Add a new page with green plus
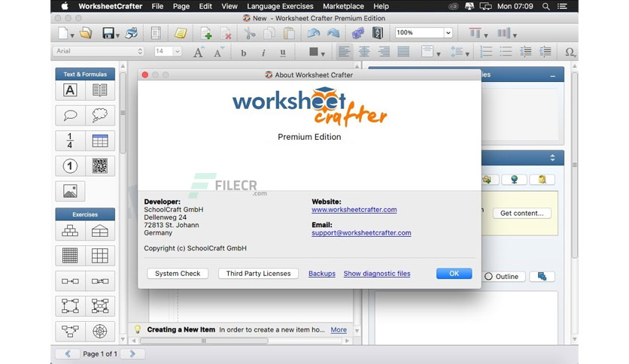This screenshot has height=364, width=629. [x=206, y=33]
